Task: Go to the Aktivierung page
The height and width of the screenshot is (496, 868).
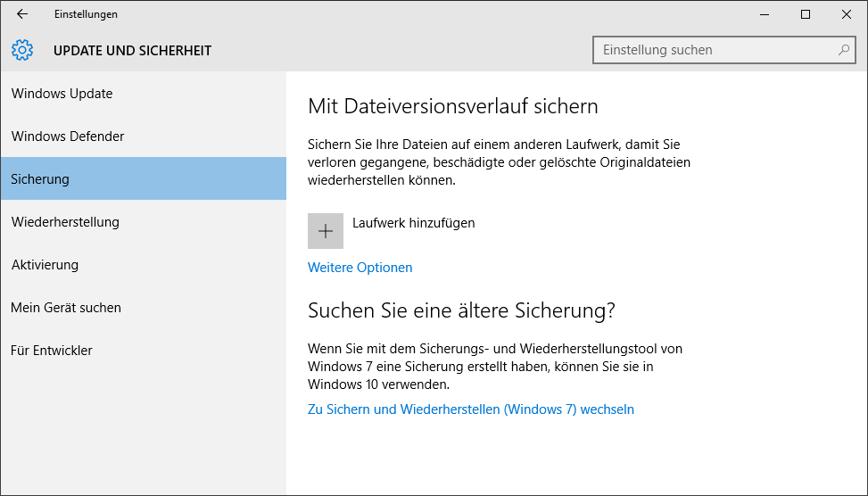Action: 144,265
